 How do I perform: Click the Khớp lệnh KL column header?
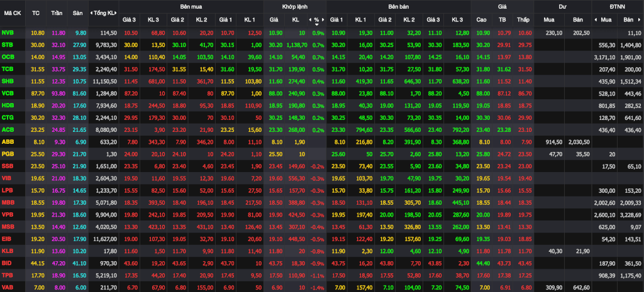pyautogui.click(x=296, y=19)
